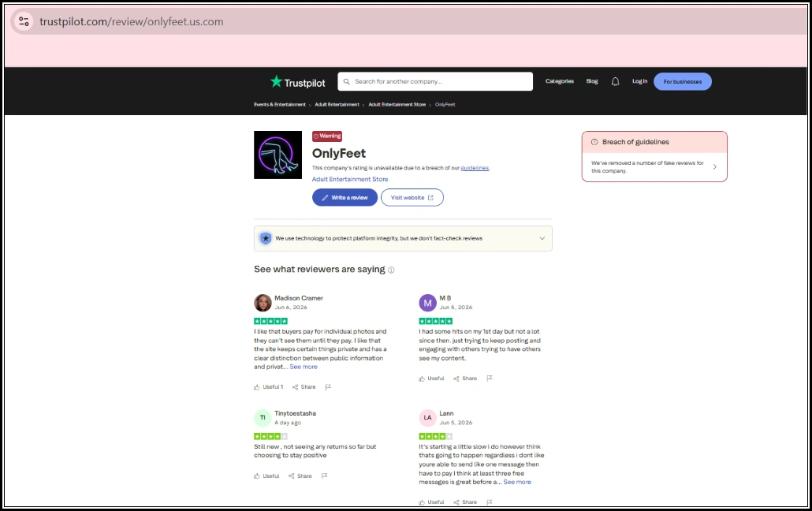Click Tinytoestasha's TI avatar

pos(263,418)
